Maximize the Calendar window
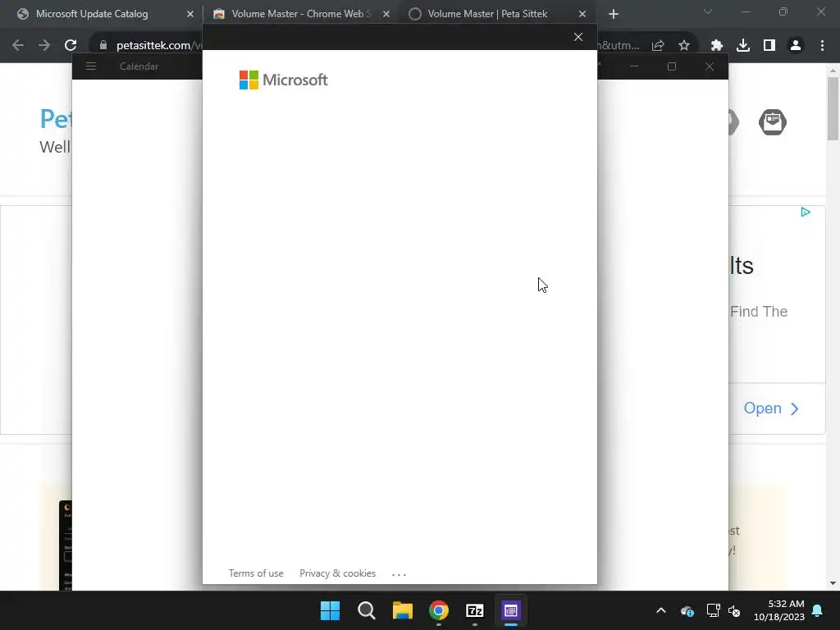 pos(672,66)
